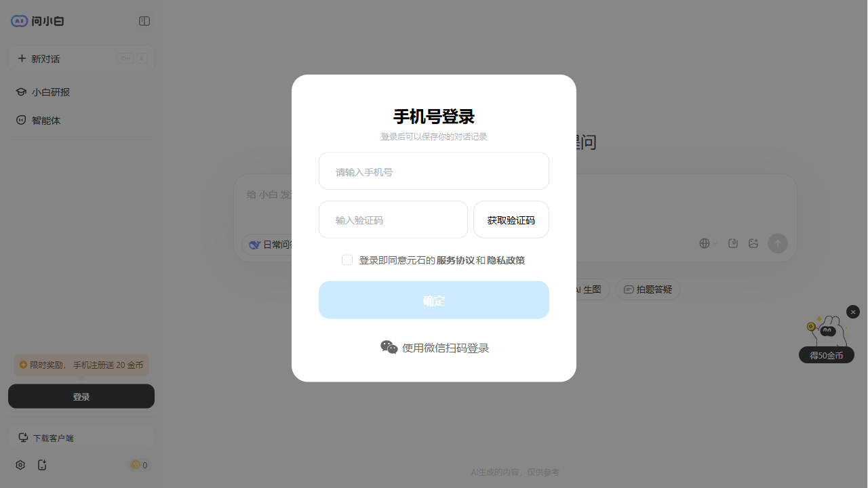Viewport: 868px width, 488px height.
Task: Click the image upload icon in the chat box
Action: pyautogui.click(x=753, y=243)
